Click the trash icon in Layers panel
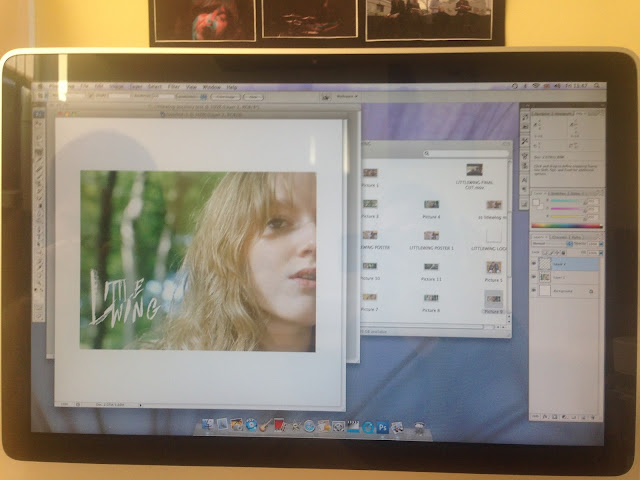Image resolution: width=640 pixels, height=480 pixels. pos(593,418)
